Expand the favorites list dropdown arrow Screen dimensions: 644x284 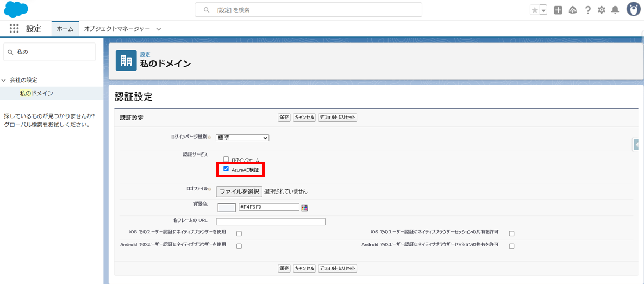tap(543, 10)
